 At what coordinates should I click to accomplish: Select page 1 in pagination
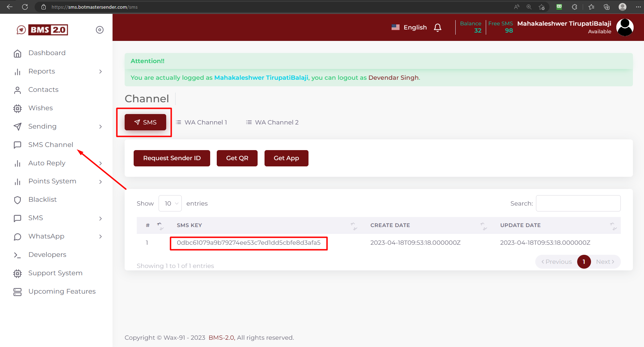584,262
